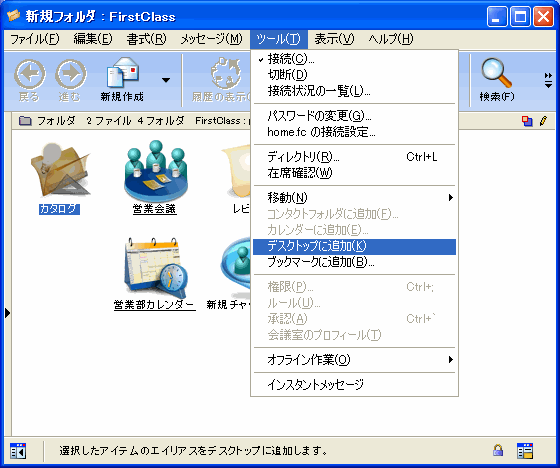Show hidden toolbar items via overflow chevron
The width and height of the screenshot is (560, 468).
click(548, 80)
